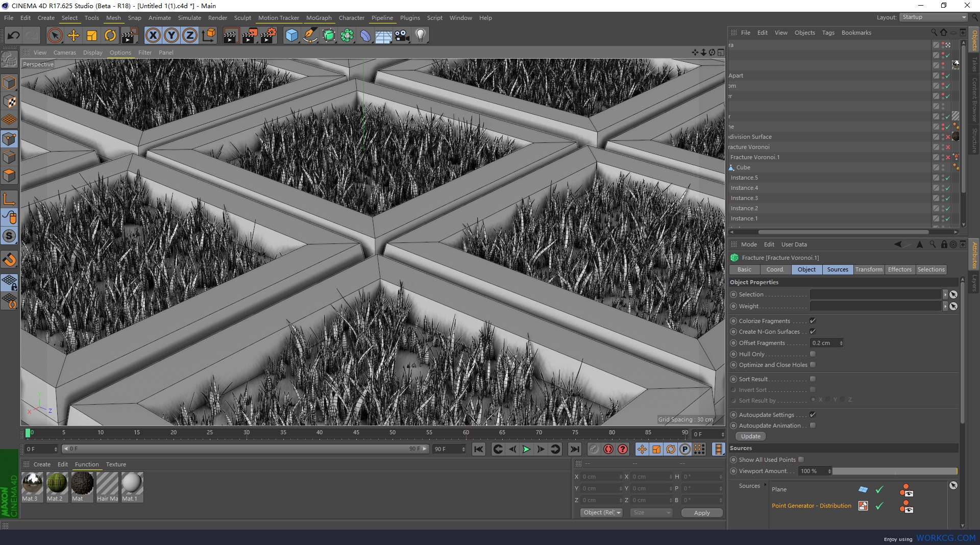Check Optimize and Close Holes

[813, 364]
